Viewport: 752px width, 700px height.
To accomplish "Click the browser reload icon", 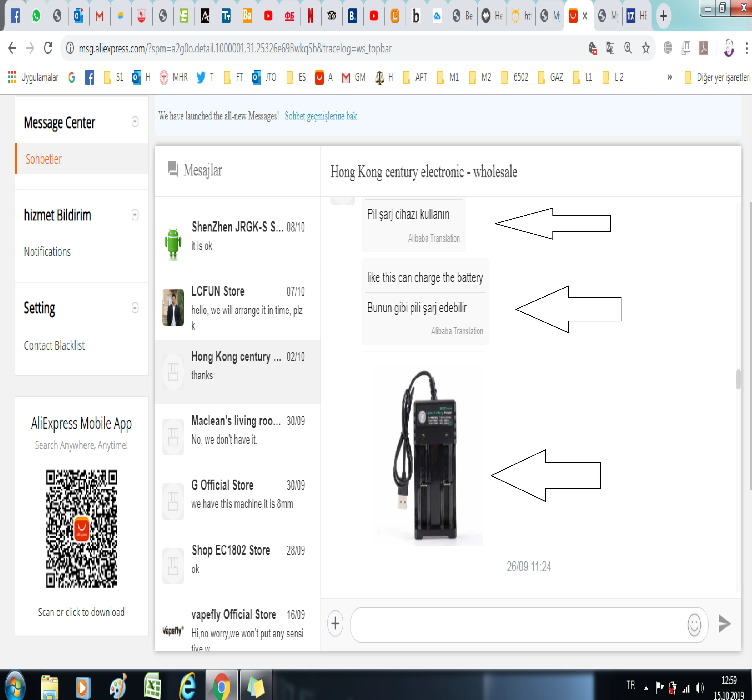I will tap(48, 48).
